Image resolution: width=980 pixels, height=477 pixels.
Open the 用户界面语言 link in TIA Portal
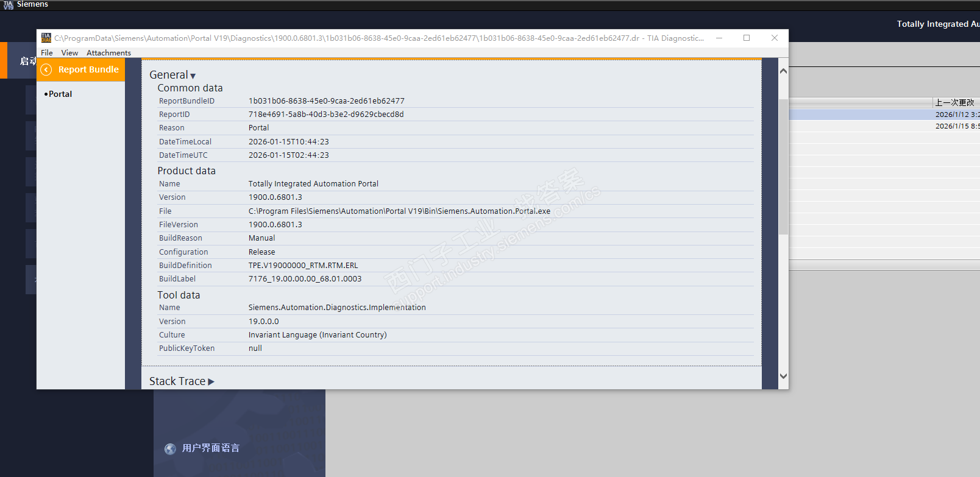[x=211, y=448]
